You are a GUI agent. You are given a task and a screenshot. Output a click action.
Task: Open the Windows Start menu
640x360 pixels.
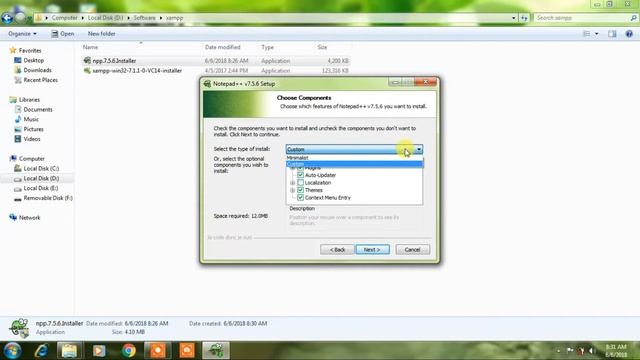tap(12, 351)
